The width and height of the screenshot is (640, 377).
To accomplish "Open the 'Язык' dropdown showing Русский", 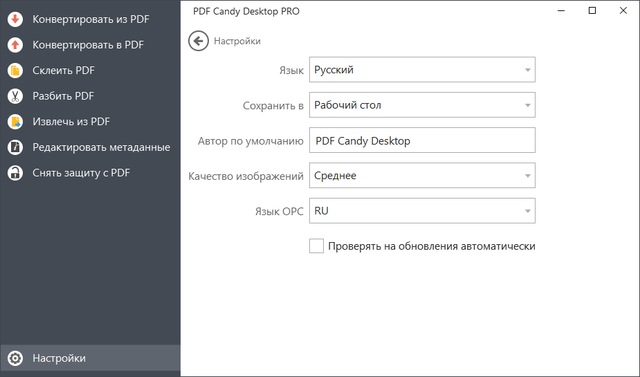I will [x=422, y=70].
